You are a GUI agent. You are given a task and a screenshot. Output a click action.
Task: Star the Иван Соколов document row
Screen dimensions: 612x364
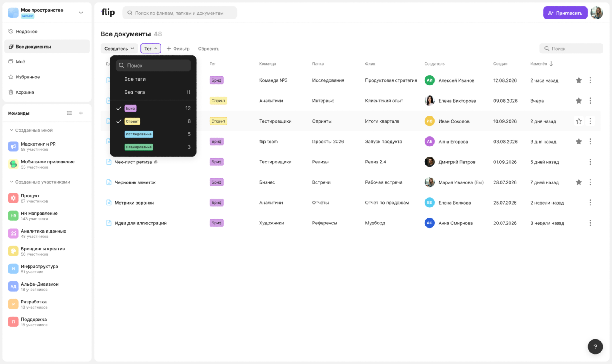pyautogui.click(x=579, y=121)
